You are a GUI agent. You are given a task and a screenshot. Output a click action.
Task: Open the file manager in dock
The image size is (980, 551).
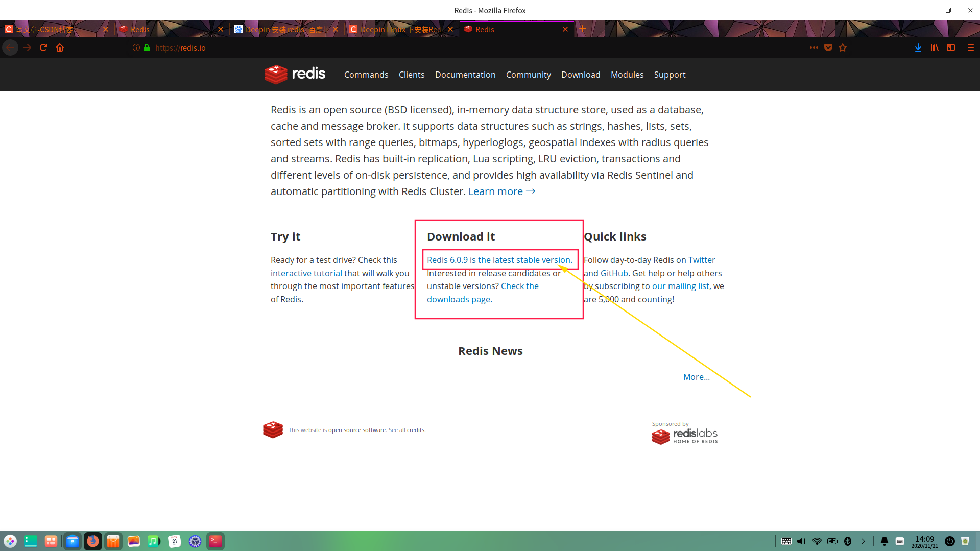[x=73, y=541]
